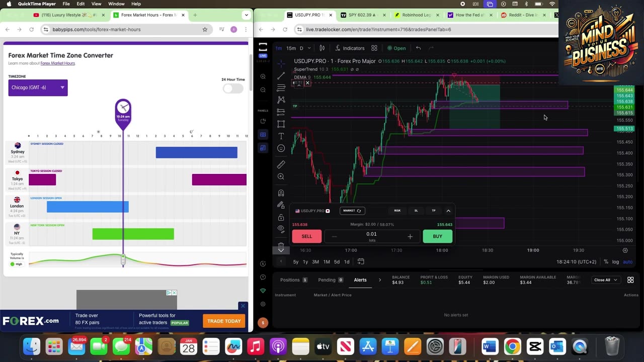Toggle the TP take profit option
644x362 pixels.
coord(434,211)
